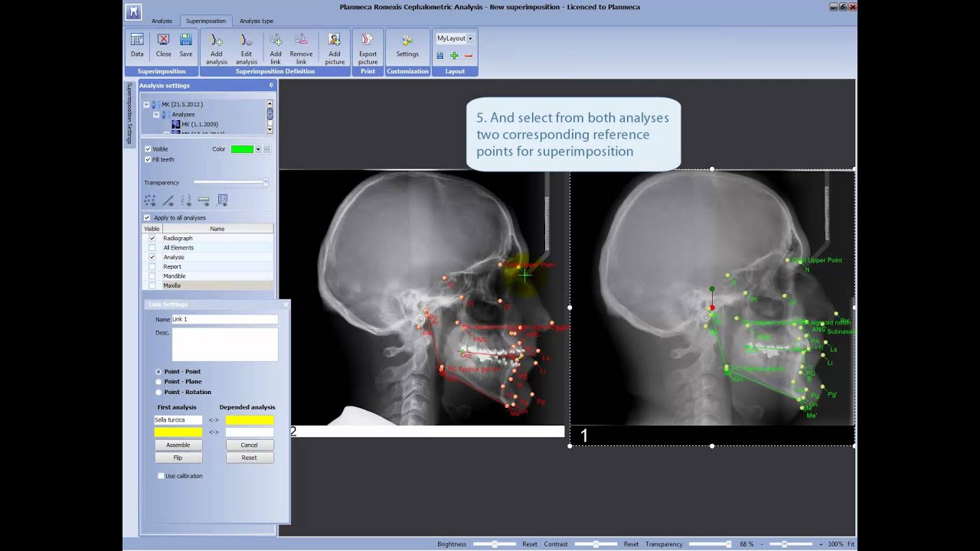This screenshot has height=551, width=980.
Task: Click the Cancel button in Link Settings
Action: tap(249, 445)
